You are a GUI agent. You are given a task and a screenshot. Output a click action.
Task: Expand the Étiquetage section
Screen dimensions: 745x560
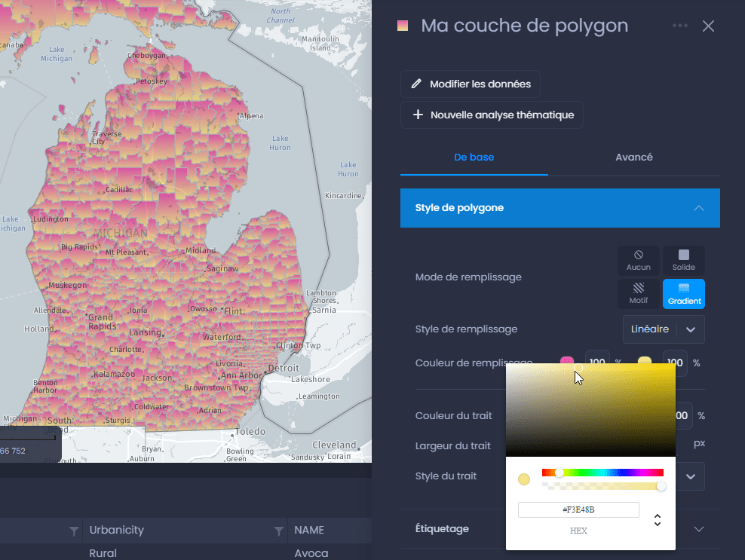click(x=560, y=528)
